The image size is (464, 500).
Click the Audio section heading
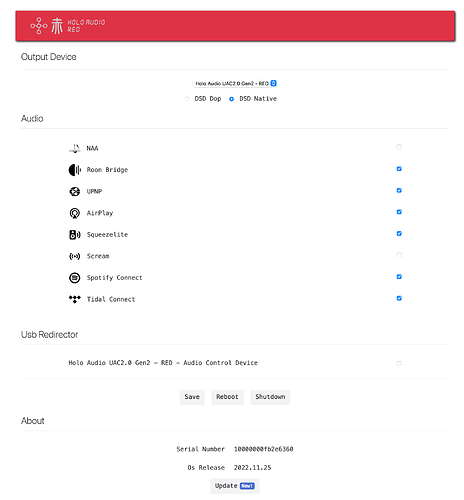coord(32,119)
